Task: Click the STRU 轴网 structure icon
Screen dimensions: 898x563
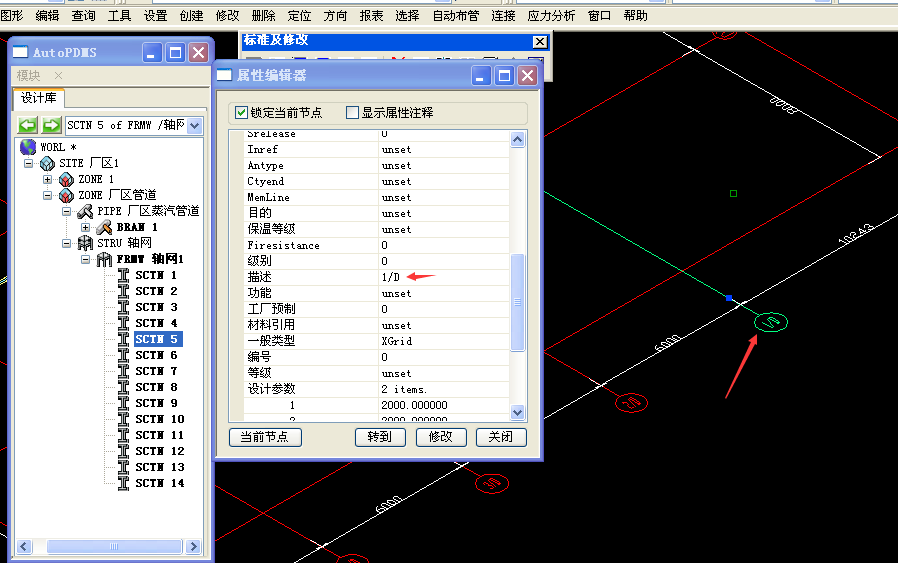Action: click(x=85, y=243)
